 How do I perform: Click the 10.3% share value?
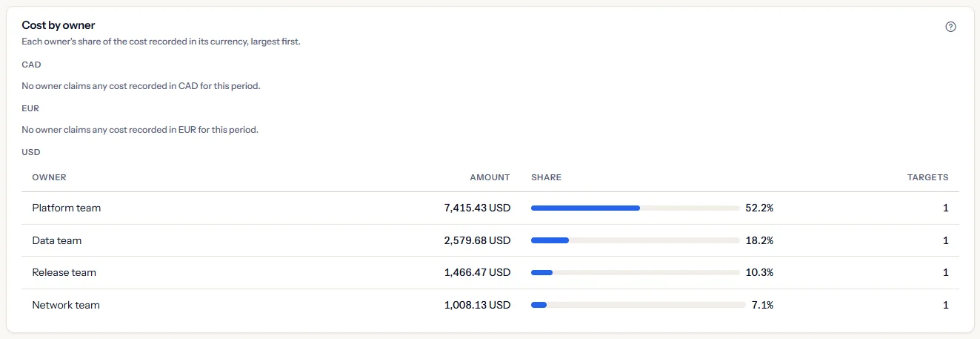(759, 273)
